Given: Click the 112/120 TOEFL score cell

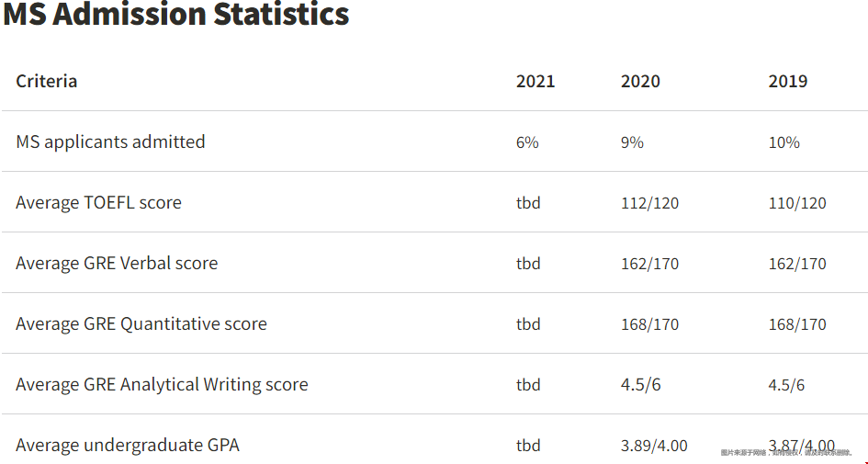Looking at the screenshot, I should pos(650,203).
